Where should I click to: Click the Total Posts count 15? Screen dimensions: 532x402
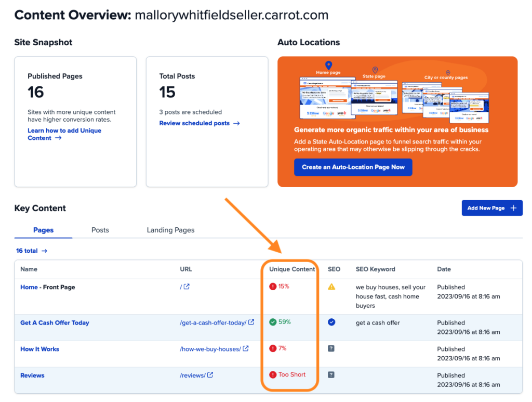click(167, 92)
